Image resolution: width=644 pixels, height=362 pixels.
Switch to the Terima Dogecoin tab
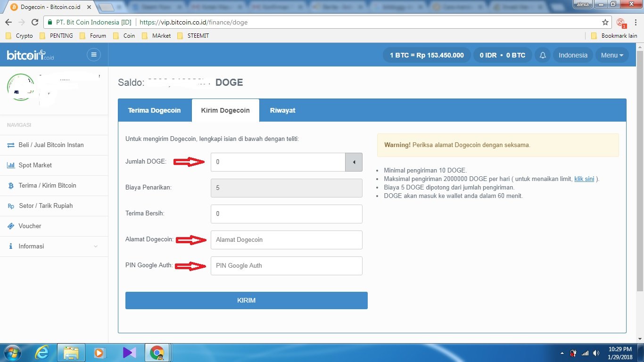pos(154,110)
